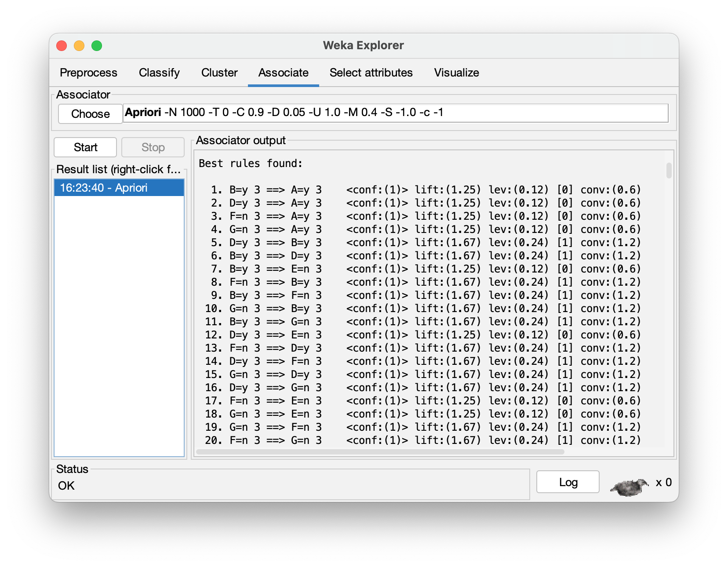Click the vertical scrollbar in Associator output

tap(669, 171)
